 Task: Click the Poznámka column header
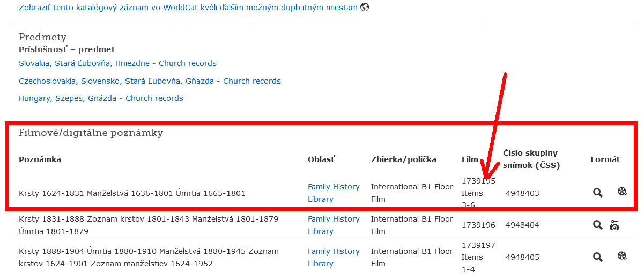pyautogui.click(x=40, y=159)
